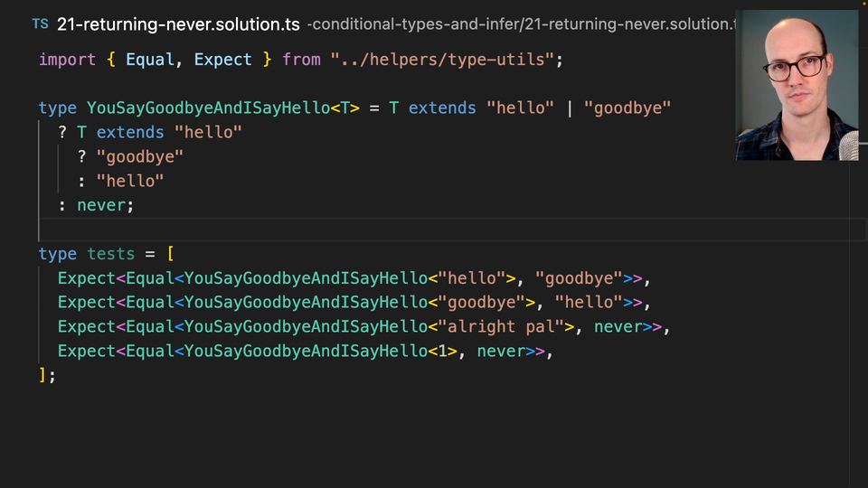Click the first Expect in the tests array
The width and height of the screenshot is (868, 488).
coord(87,278)
